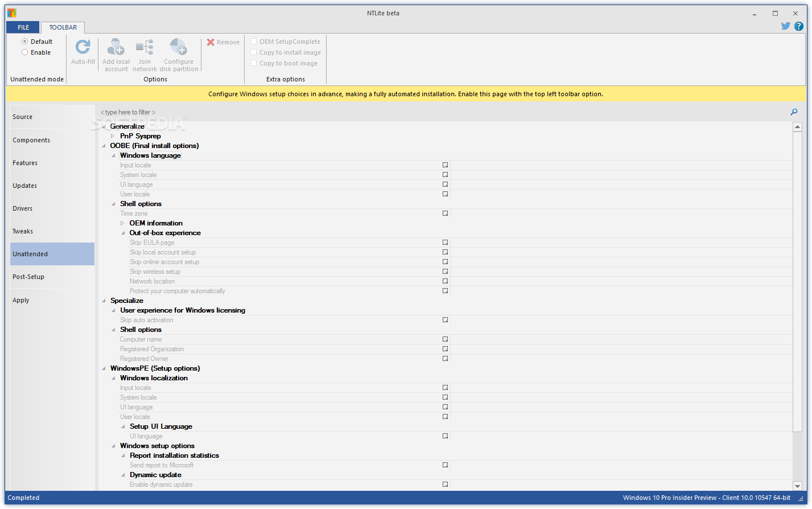The width and height of the screenshot is (812, 509).
Task: Toggle the Skip local account setup checkbox
Action: 446,252
